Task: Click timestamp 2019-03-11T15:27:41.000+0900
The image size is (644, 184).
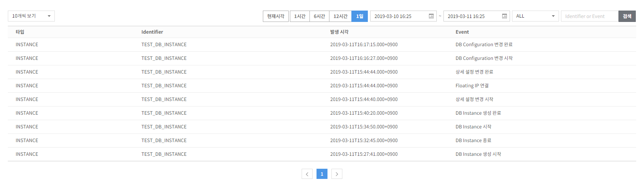Action: pos(364,154)
